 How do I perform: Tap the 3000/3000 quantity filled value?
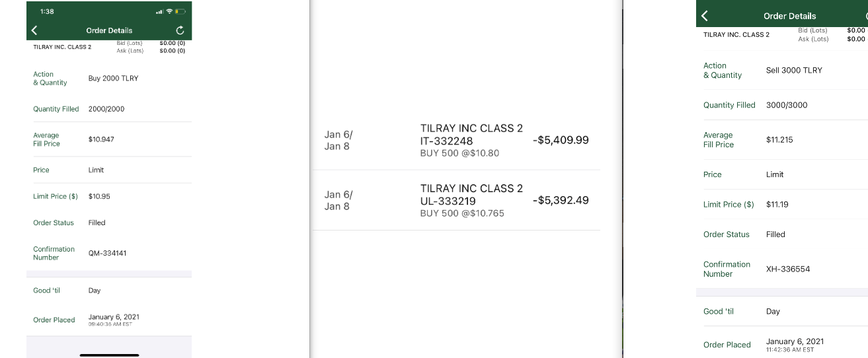click(x=787, y=105)
